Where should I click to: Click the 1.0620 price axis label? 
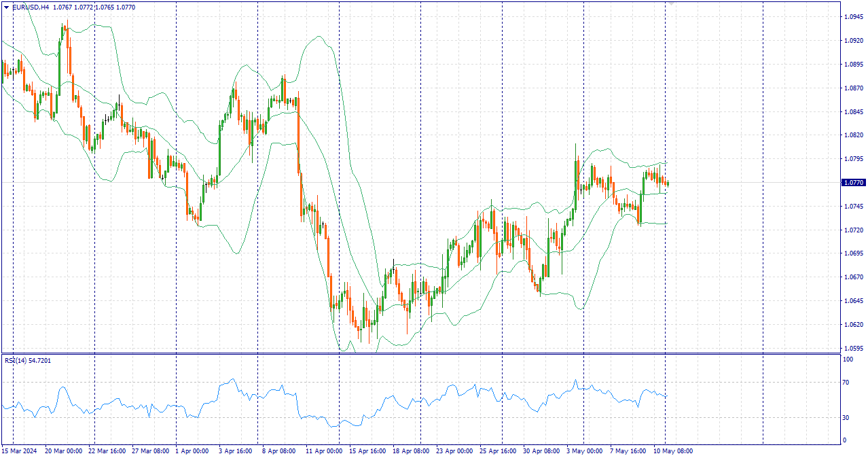coord(853,325)
